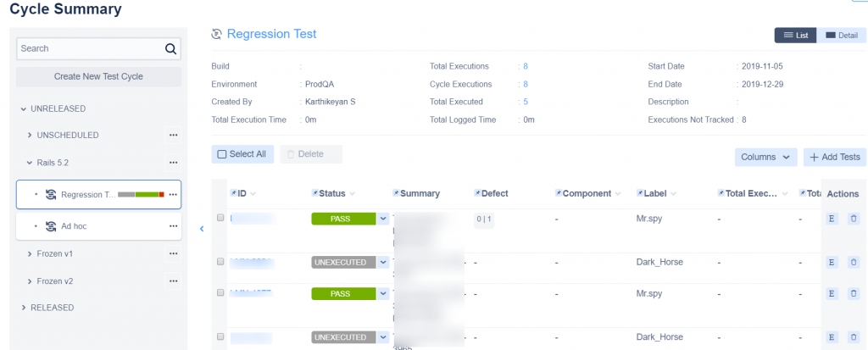Viewport: 868px width, 350px height.
Task: Expand the RELEASED tree section
Action: click(x=24, y=308)
